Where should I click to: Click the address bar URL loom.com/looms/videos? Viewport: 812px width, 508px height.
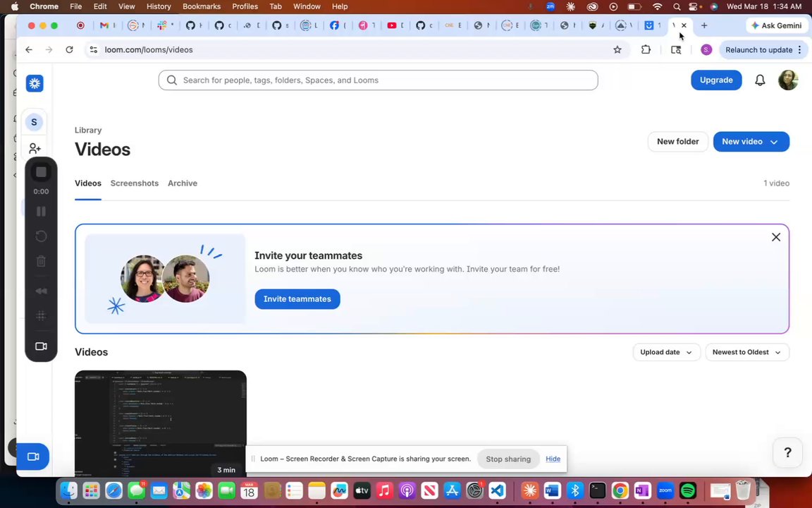click(x=149, y=50)
